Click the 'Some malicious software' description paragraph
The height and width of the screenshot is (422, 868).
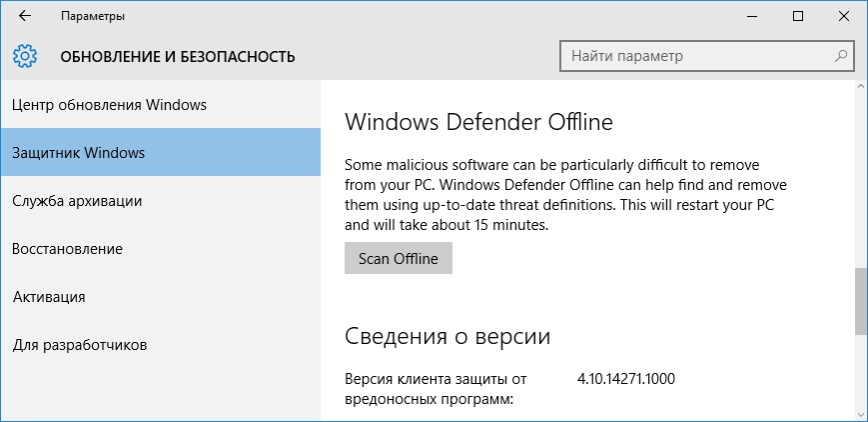(x=565, y=195)
